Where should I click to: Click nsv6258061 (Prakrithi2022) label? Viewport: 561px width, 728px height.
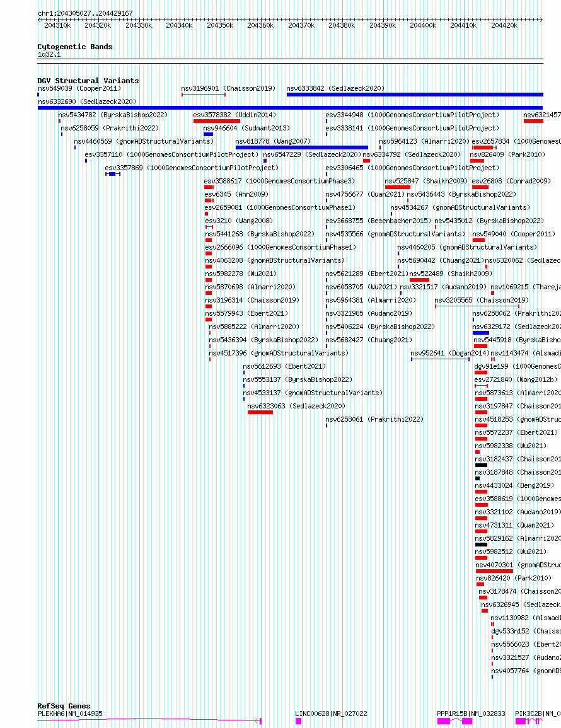pyautogui.click(x=374, y=419)
